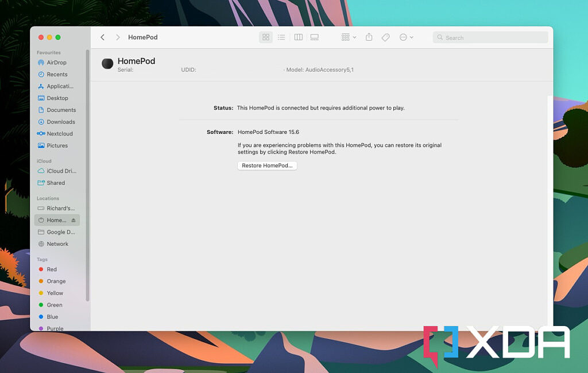588x373 pixels.
Task: Select the Red tag
Action: tap(52, 270)
